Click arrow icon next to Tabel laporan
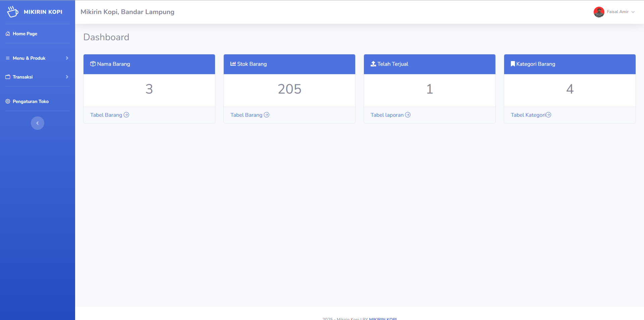 click(408, 115)
